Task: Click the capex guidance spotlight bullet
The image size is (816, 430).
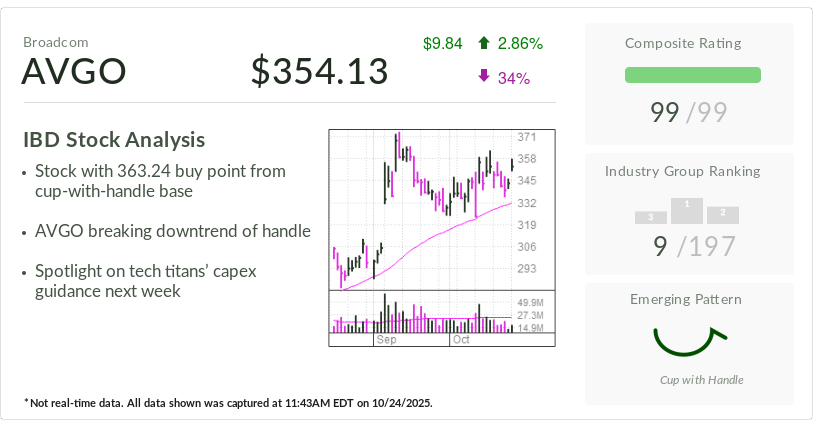Action: coord(160,280)
